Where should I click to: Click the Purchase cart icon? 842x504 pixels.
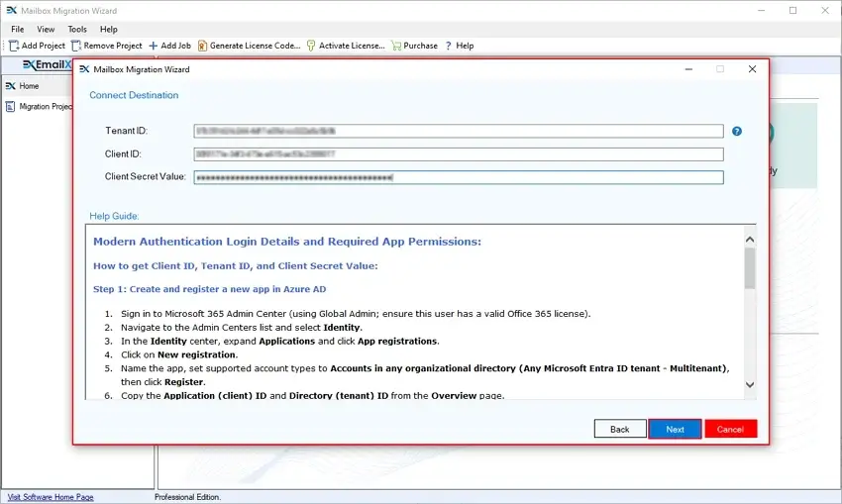(396, 46)
